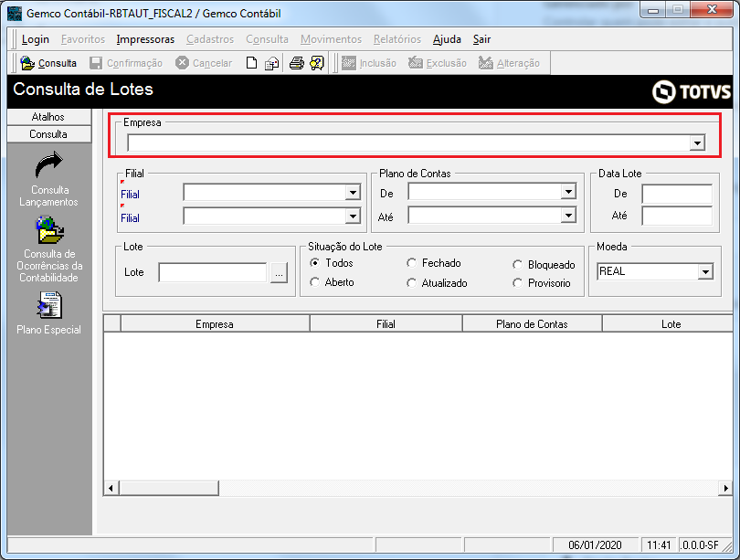Click the Data Lote Até field
The image size is (740, 560).
[677, 216]
